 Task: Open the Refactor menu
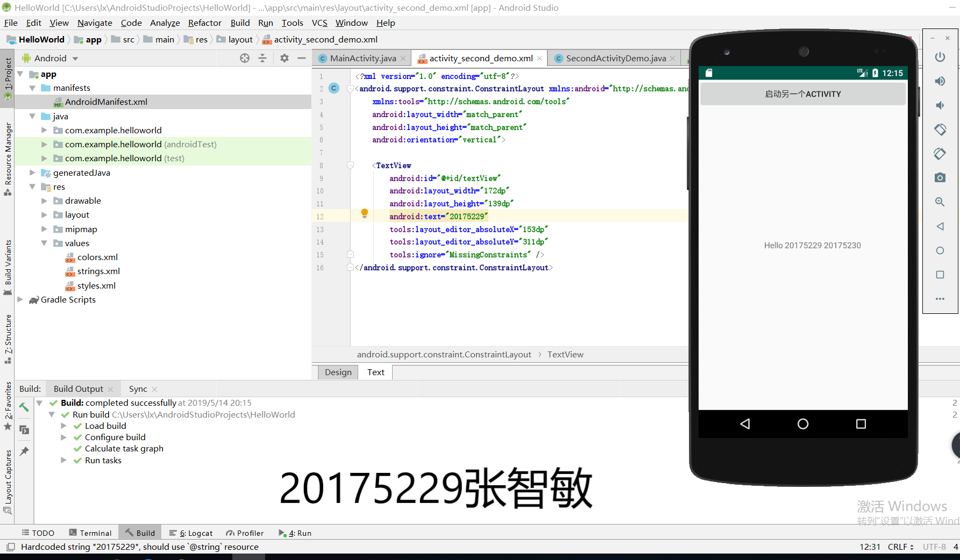click(x=204, y=23)
